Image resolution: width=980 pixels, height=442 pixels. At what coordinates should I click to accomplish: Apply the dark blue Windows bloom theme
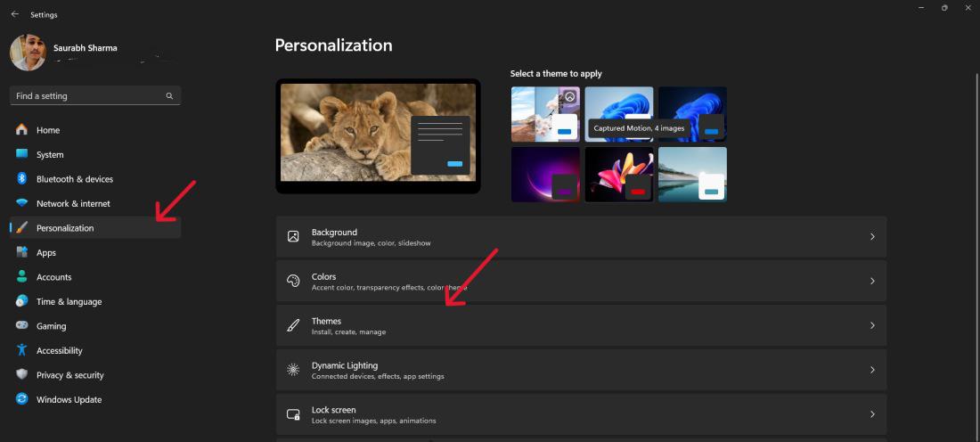coord(692,114)
